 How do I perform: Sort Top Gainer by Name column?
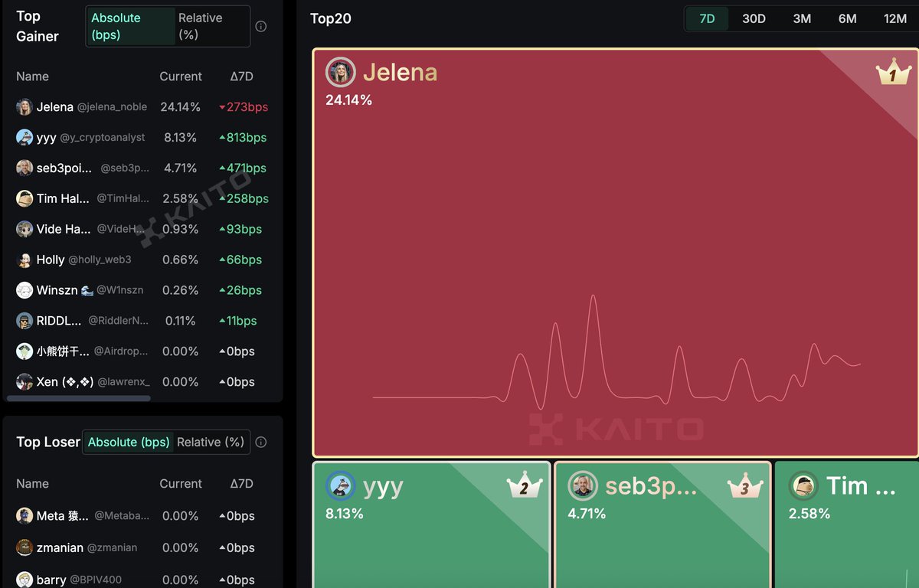pos(32,77)
